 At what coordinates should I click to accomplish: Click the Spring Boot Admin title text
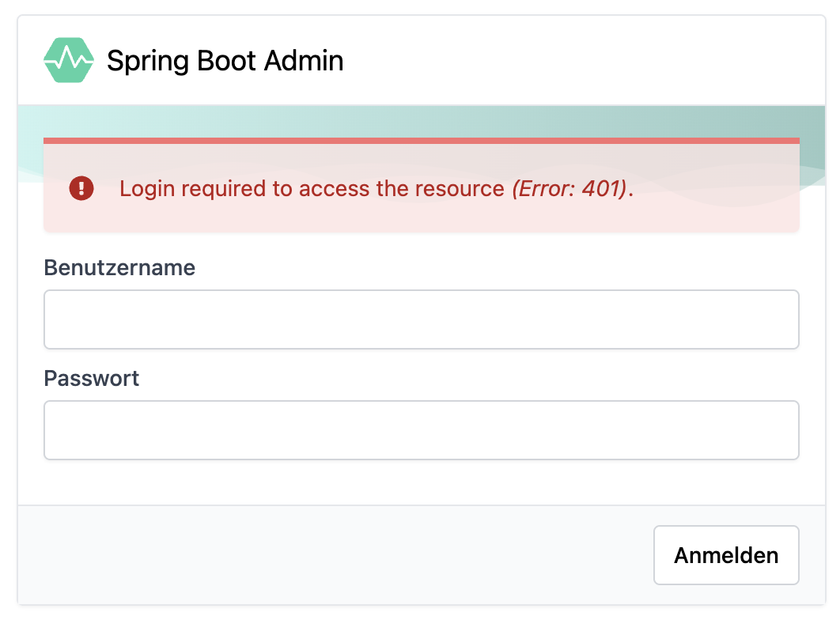225,60
